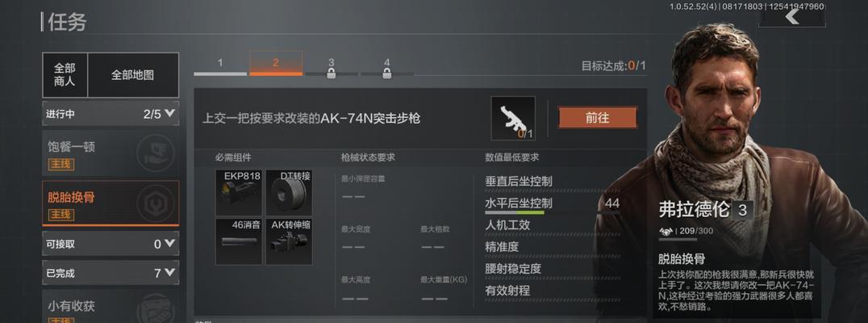The image size is (868, 323).
Task: Go back using the top-right arrow
Action: (792, 17)
